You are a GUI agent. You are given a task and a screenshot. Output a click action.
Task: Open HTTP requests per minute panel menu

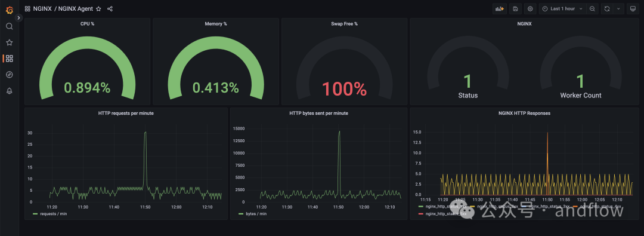(126, 113)
